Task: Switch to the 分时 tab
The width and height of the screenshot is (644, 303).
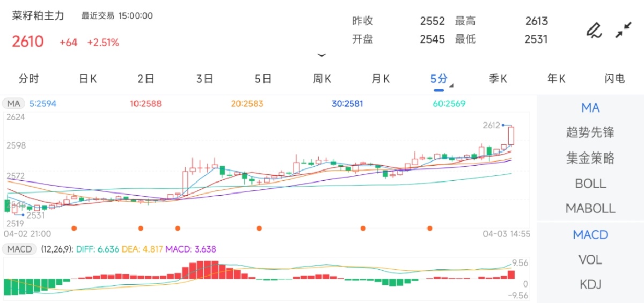Action: point(29,79)
